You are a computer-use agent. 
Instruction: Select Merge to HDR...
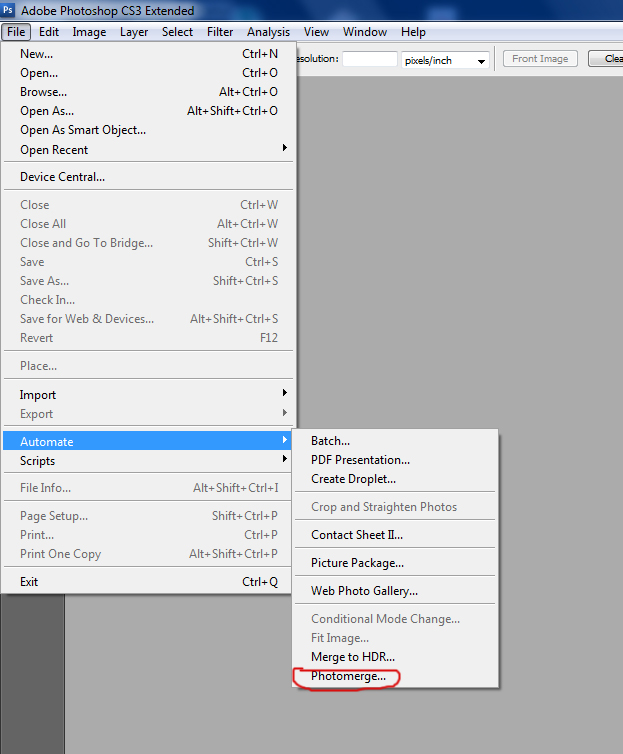[395, 657]
